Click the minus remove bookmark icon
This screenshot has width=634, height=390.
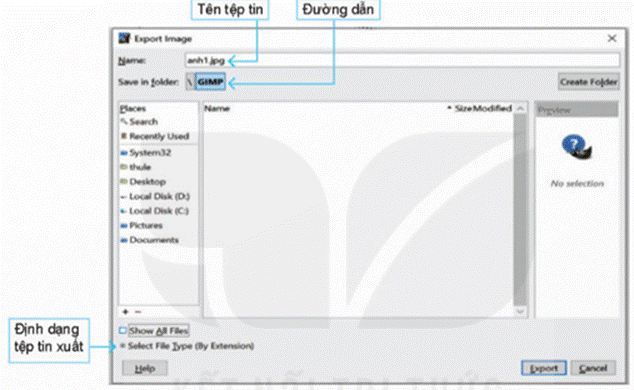(138, 312)
